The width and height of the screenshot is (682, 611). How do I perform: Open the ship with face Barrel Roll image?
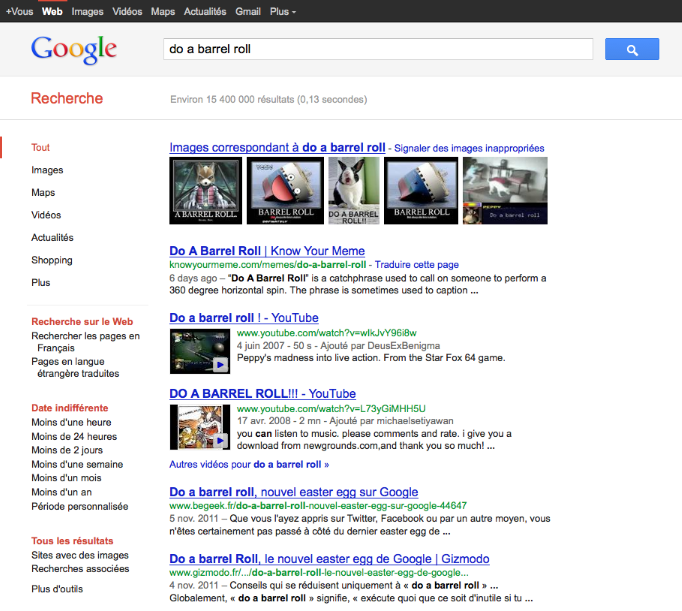click(285, 191)
